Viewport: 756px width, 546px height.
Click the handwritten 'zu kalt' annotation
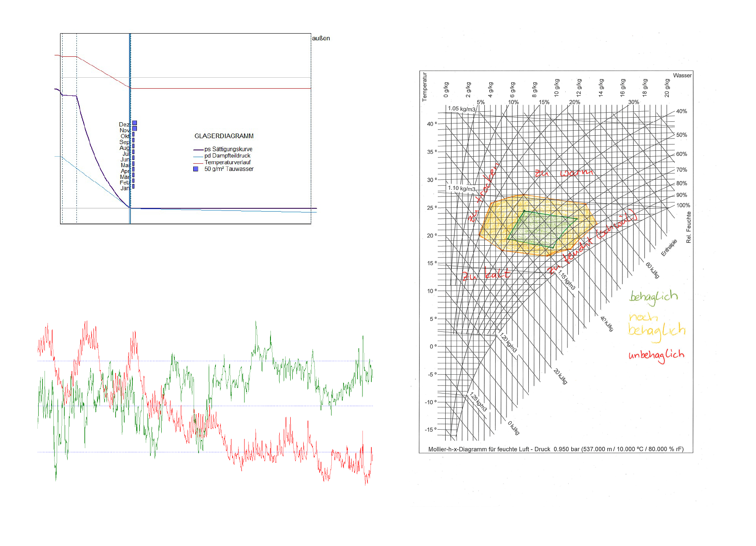(486, 274)
